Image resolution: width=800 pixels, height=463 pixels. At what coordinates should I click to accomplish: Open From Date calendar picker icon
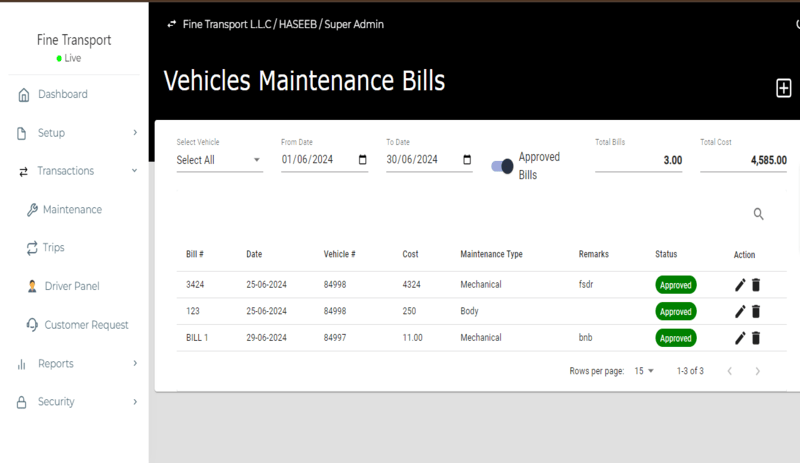(x=362, y=160)
